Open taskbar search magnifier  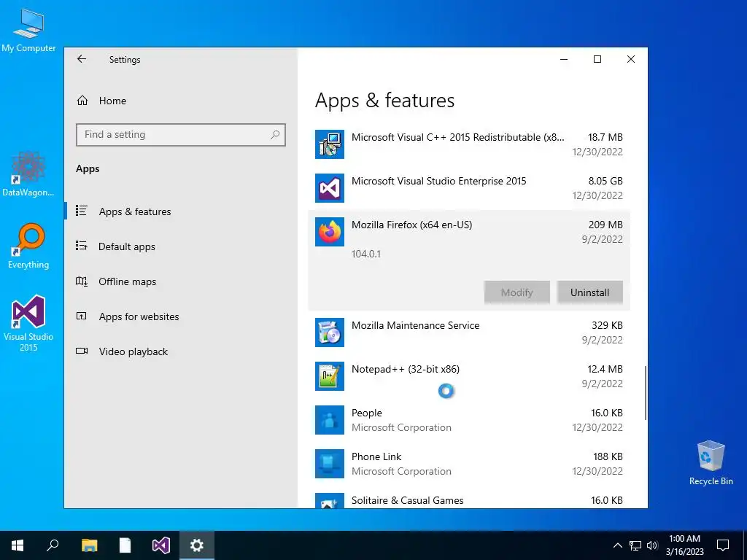(53, 545)
